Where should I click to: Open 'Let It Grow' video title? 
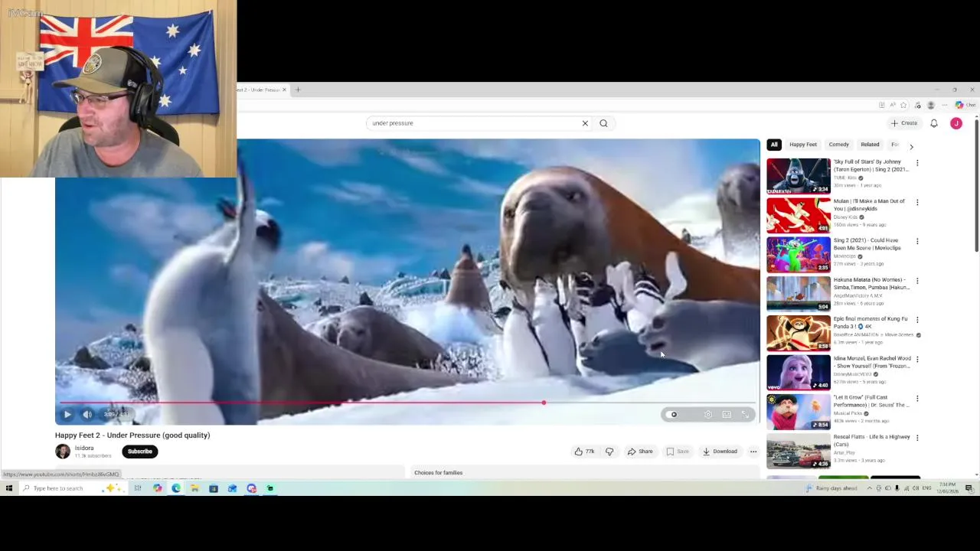click(x=871, y=401)
